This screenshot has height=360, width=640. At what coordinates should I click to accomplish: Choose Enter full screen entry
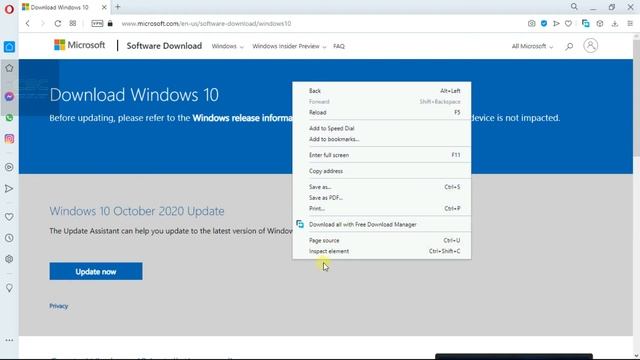click(382, 155)
